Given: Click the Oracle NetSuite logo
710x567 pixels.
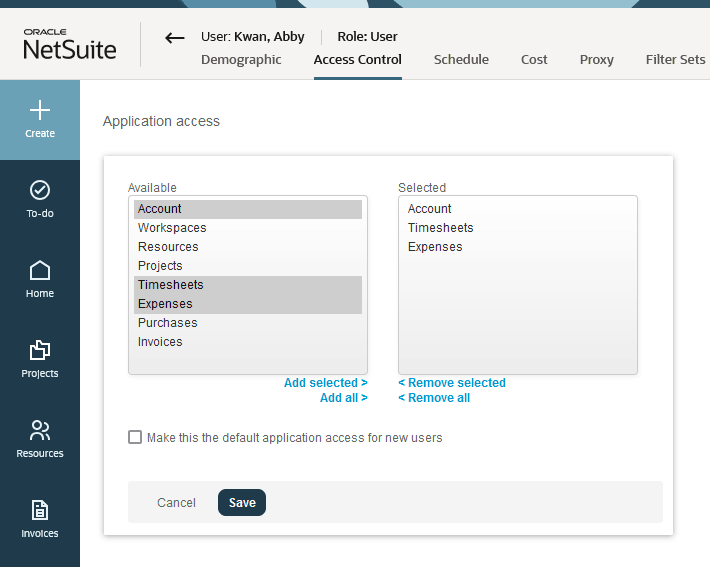Looking at the screenshot, I should tap(70, 44).
